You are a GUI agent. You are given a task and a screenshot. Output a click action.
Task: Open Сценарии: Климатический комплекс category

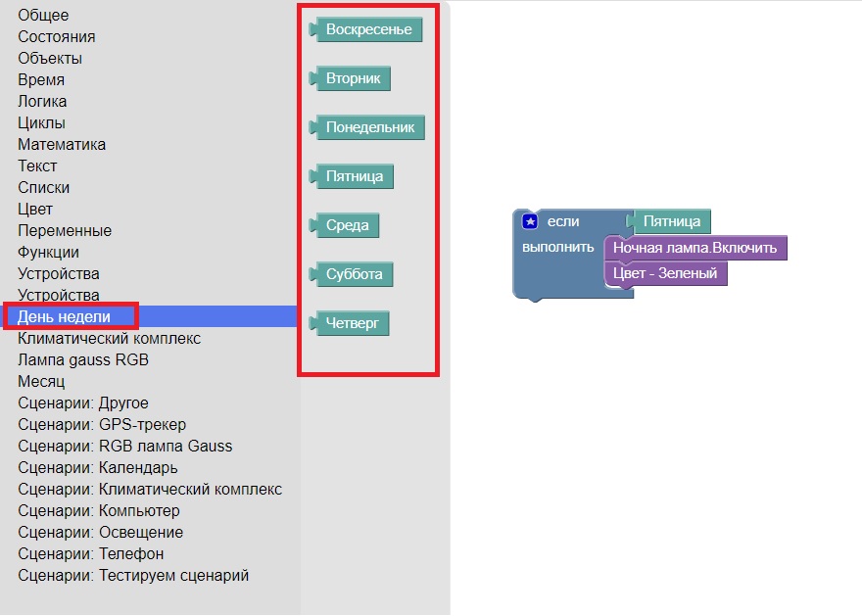150,489
